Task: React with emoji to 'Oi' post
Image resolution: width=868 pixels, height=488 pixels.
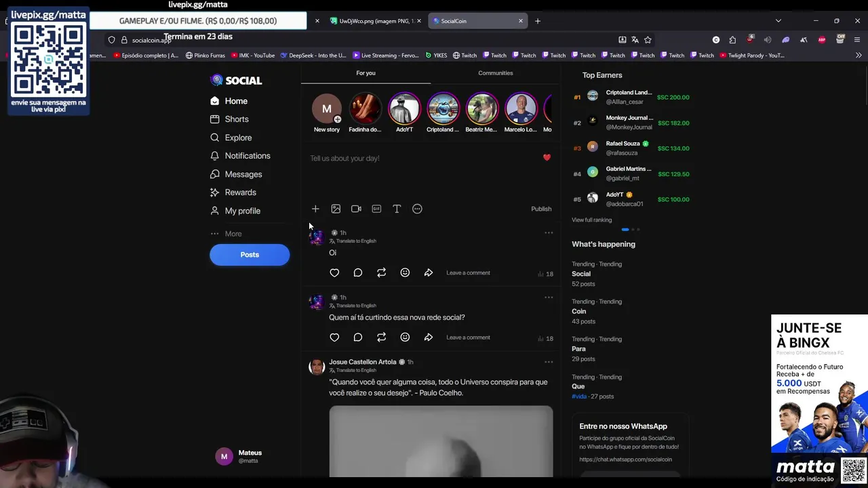Action: (x=405, y=272)
